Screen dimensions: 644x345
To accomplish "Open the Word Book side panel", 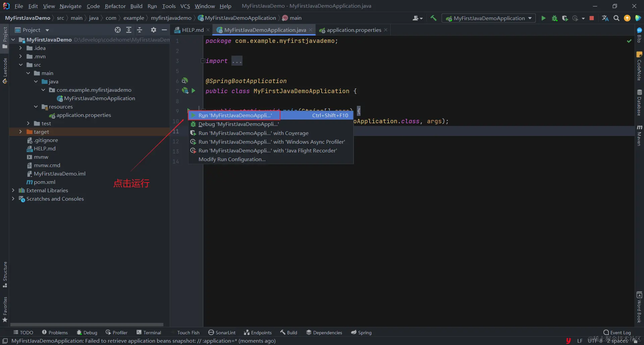I will [639, 307].
